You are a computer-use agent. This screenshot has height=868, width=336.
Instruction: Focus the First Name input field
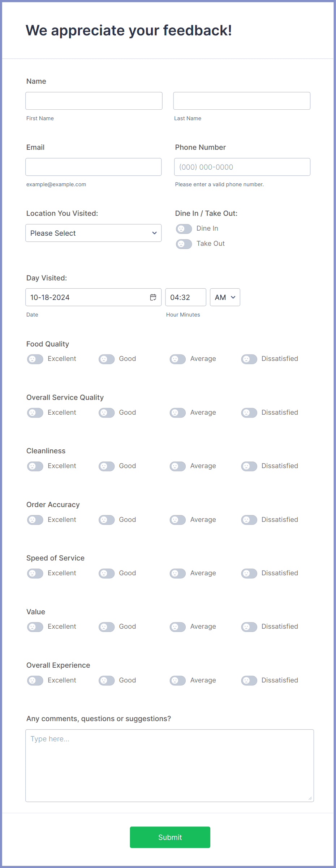click(x=94, y=101)
